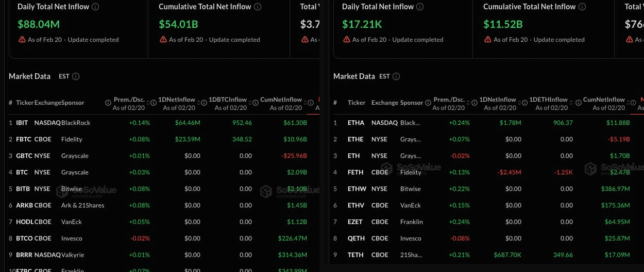Image resolution: width=644 pixels, height=272 pixels.
Task: Select the EZET ticker
Action: coord(355,222)
